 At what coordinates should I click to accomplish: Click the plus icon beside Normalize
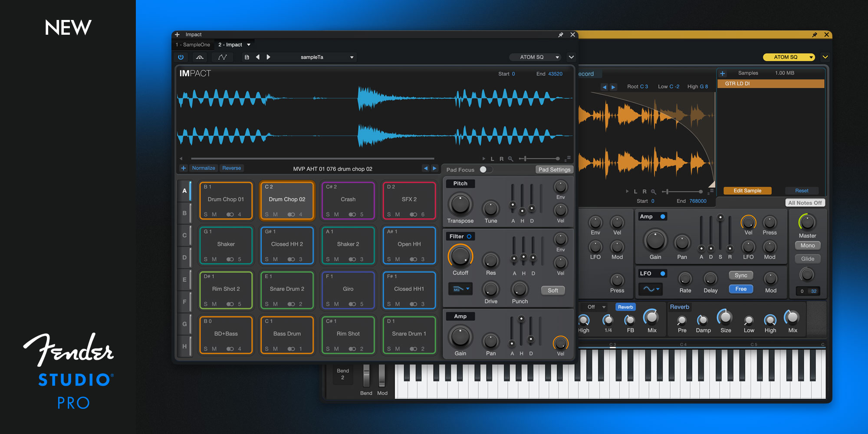click(184, 168)
